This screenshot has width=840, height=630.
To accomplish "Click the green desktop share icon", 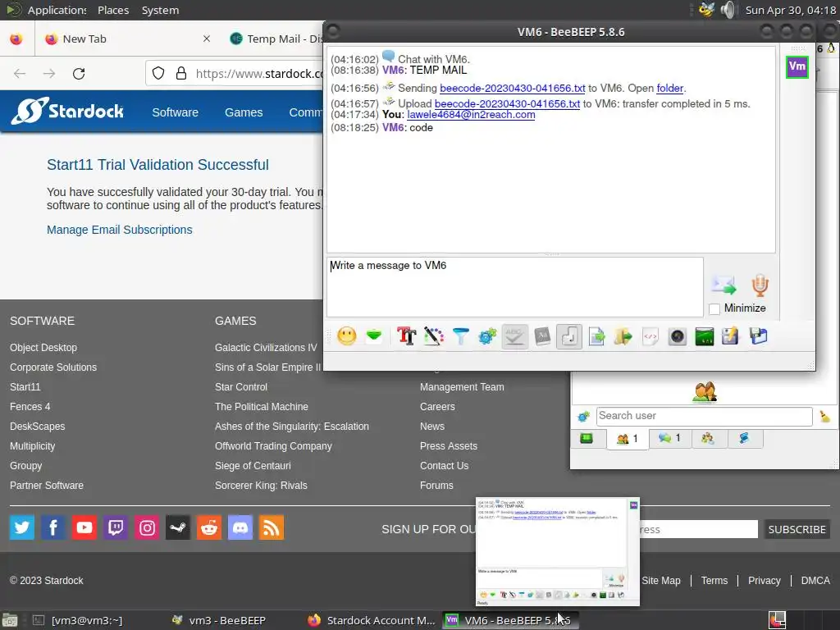I will (x=704, y=336).
